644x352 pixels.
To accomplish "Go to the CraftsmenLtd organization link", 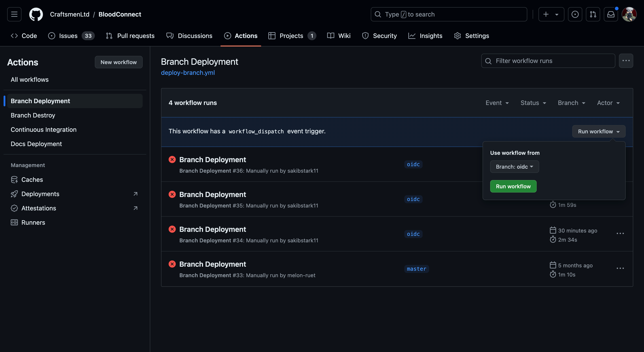I will 70,14.
